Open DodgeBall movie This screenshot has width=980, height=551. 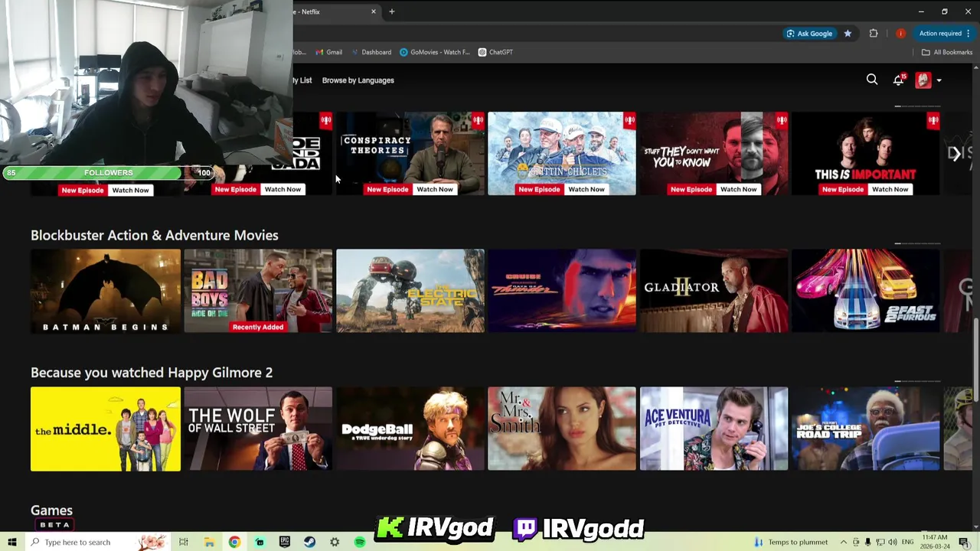point(410,429)
